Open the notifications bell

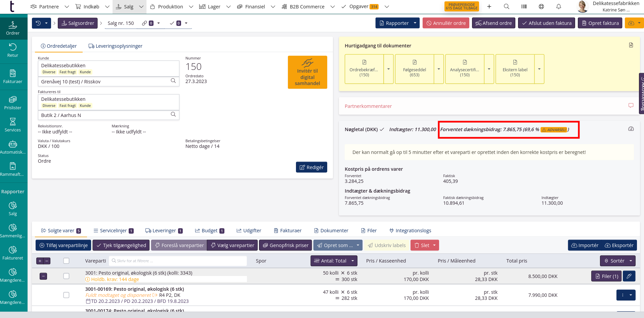559,6
